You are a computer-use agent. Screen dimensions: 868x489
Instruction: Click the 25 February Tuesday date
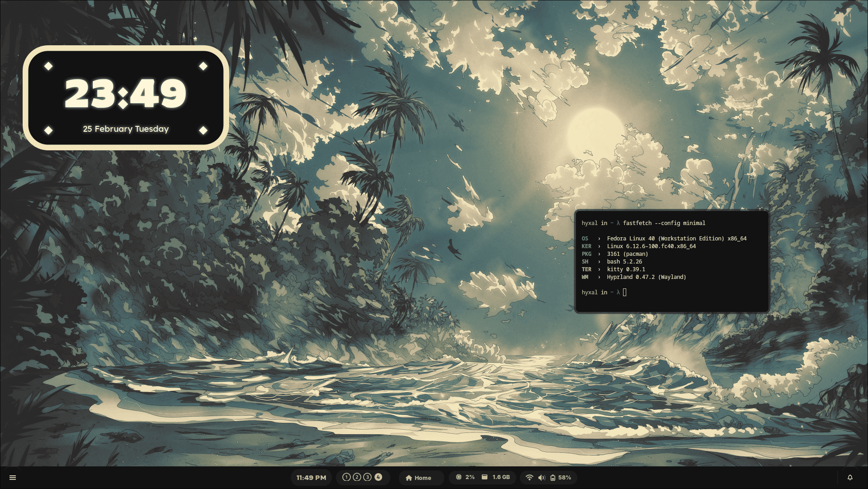(x=126, y=129)
